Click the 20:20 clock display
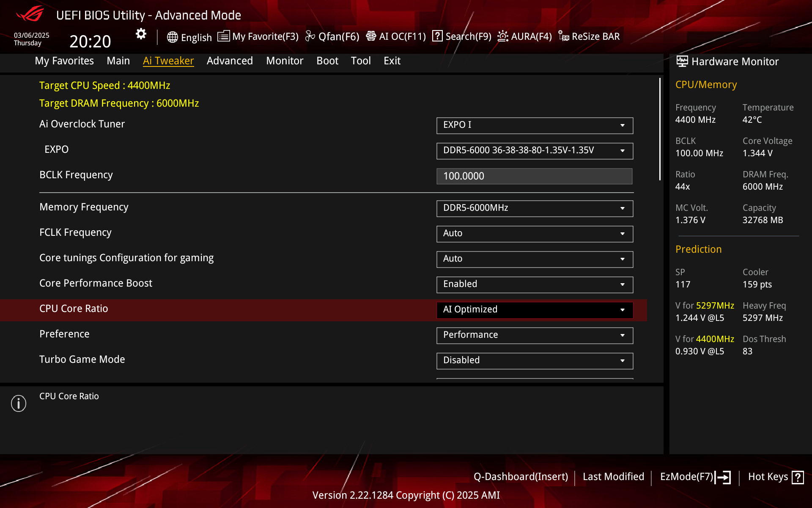This screenshot has height=508, width=812. point(90,41)
